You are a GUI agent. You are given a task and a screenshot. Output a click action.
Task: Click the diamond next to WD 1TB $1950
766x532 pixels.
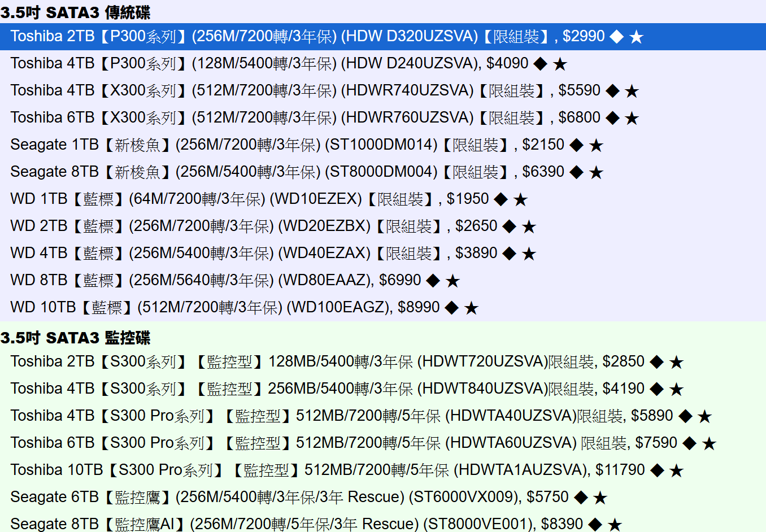click(x=500, y=199)
